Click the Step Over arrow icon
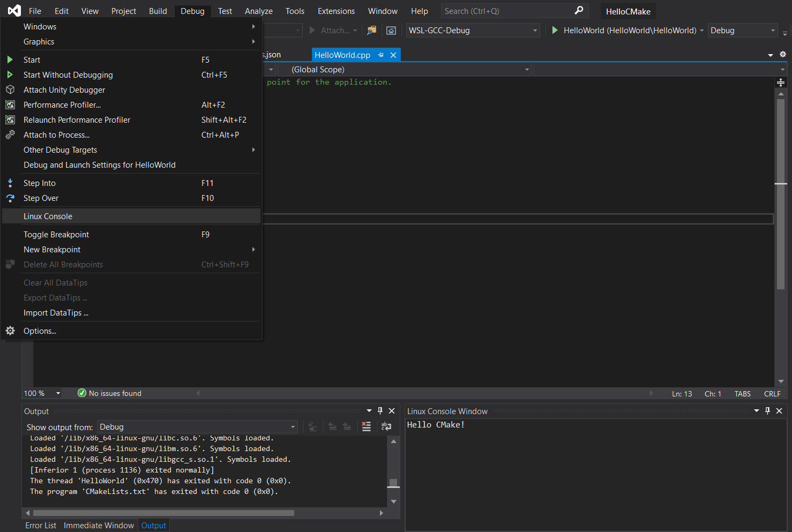 pos(10,198)
